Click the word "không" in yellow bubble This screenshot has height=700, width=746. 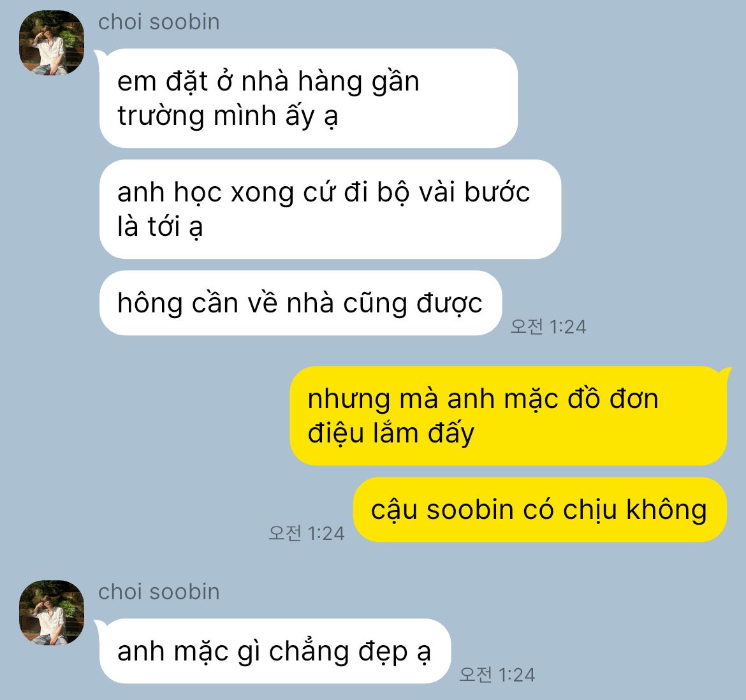666,509
